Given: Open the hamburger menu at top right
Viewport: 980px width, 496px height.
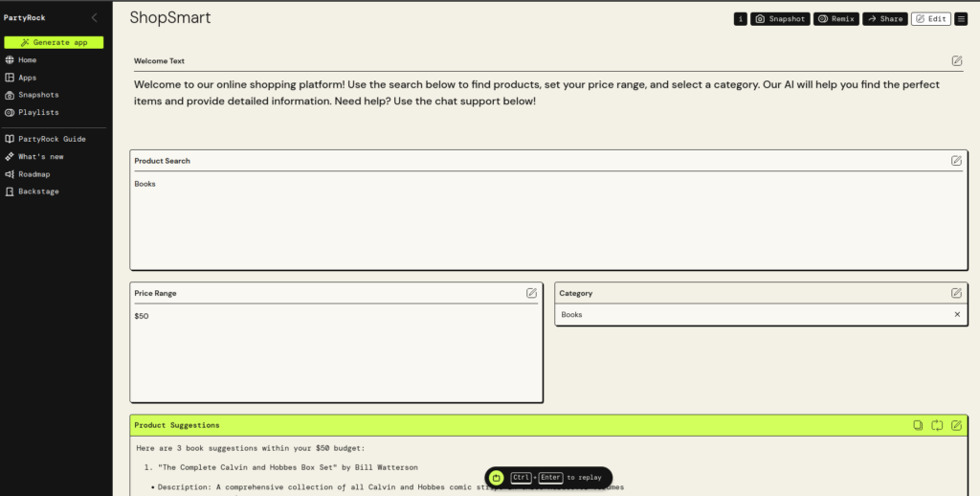Looking at the screenshot, I should [961, 19].
